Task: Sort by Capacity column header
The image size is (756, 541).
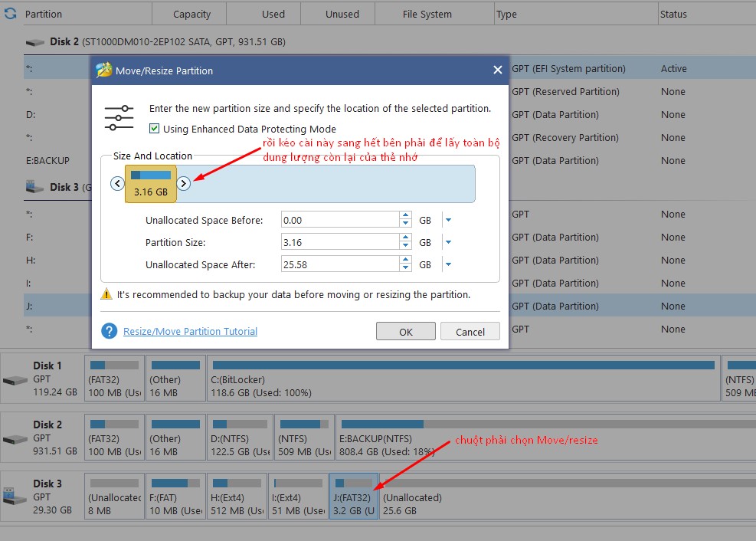Action: pos(191,14)
